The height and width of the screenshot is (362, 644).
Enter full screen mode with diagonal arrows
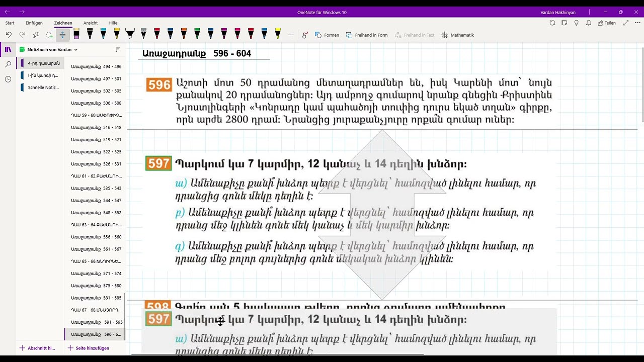click(x=626, y=23)
